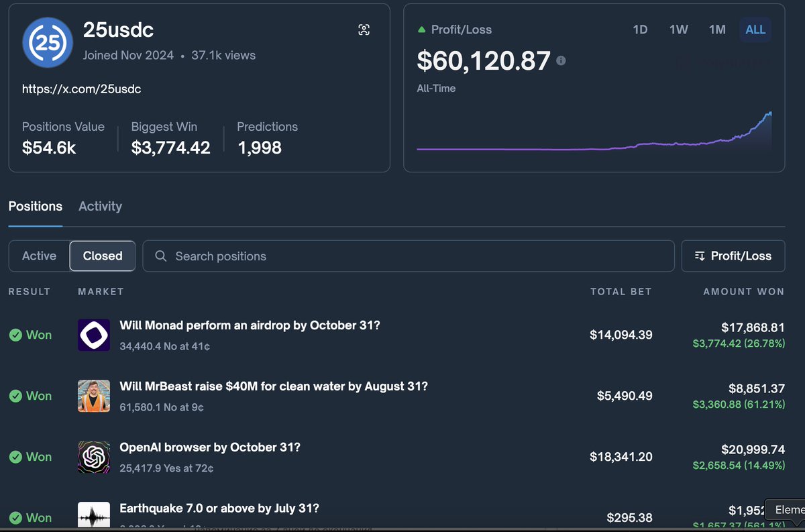Select the 1W chart range
The height and width of the screenshot is (532, 805).
click(679, 30)
